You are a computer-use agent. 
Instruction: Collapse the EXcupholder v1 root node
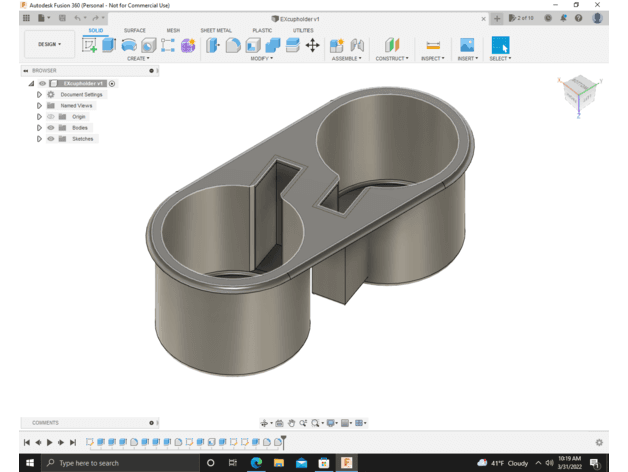click(31, 83)
